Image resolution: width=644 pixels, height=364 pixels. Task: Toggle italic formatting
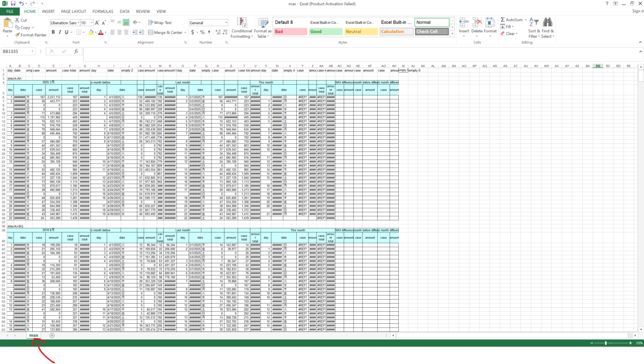point(60,32)
